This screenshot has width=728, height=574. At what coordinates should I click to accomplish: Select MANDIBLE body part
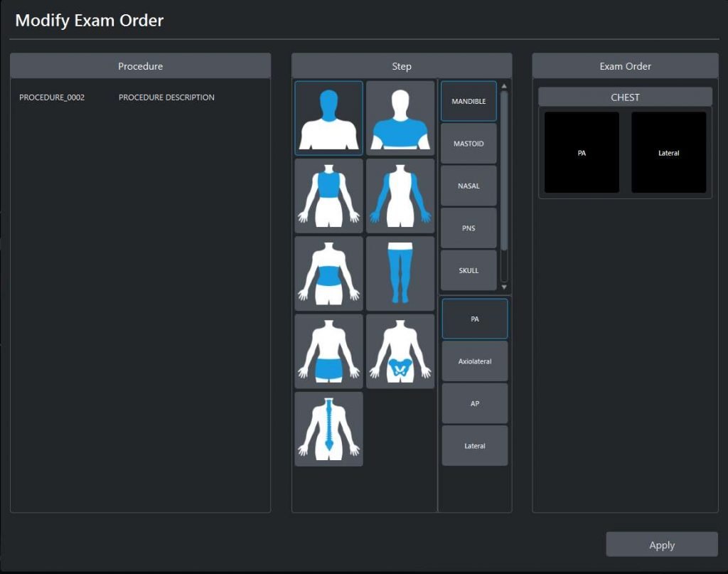pyautogui.click(x=469, y=102)
